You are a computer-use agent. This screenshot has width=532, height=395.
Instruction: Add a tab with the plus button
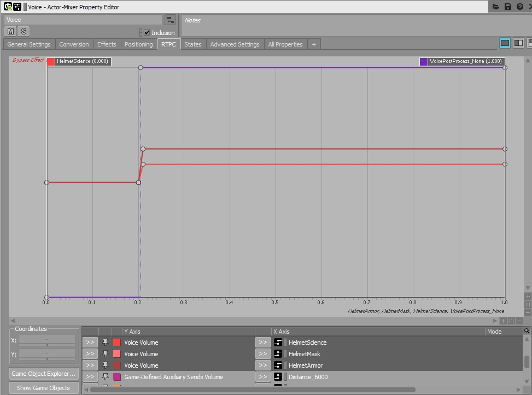314,44
